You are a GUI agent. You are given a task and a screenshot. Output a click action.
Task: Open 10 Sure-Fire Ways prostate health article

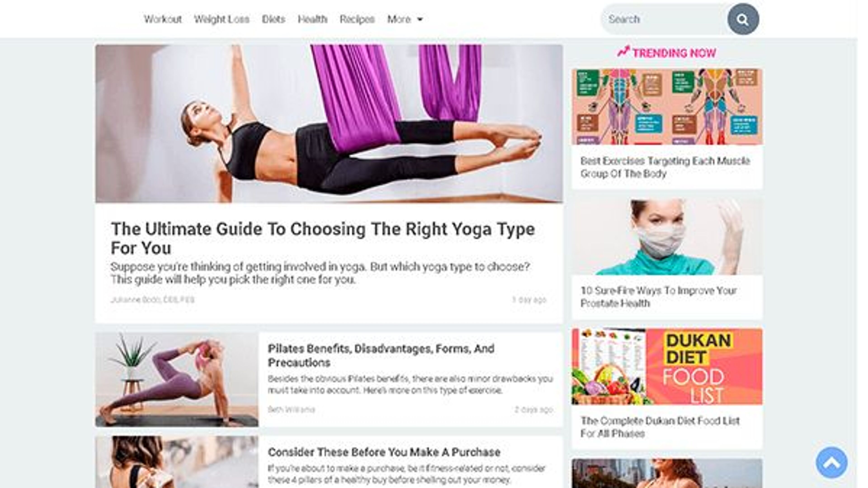658,297
